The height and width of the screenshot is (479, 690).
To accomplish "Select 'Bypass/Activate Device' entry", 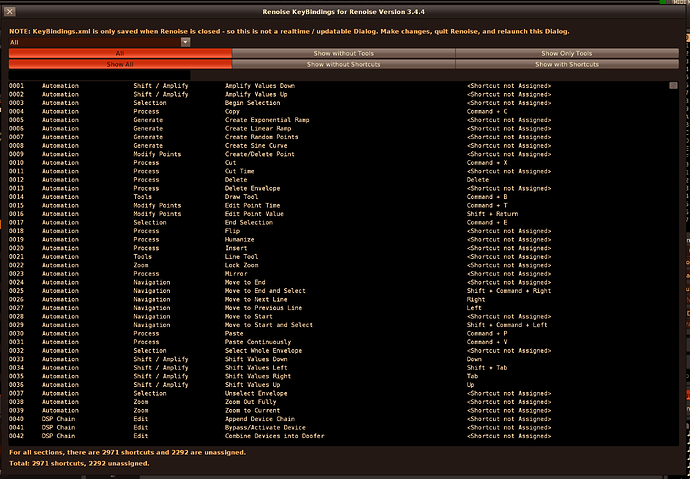I will [x=265, y=428].
